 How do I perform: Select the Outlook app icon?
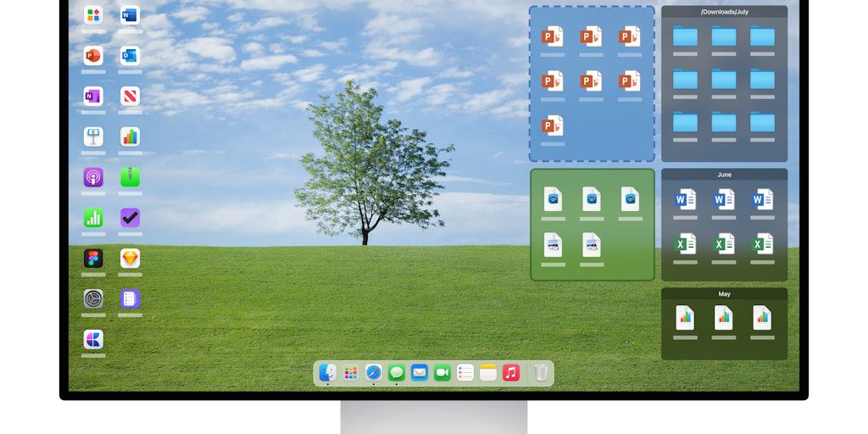pyautogui.click(x=130, y=55)
